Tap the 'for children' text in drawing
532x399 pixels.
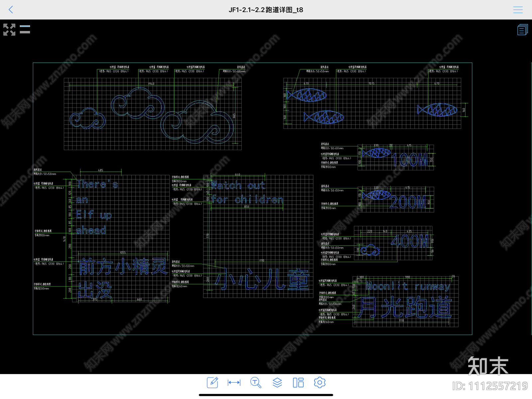pos(247,200)
